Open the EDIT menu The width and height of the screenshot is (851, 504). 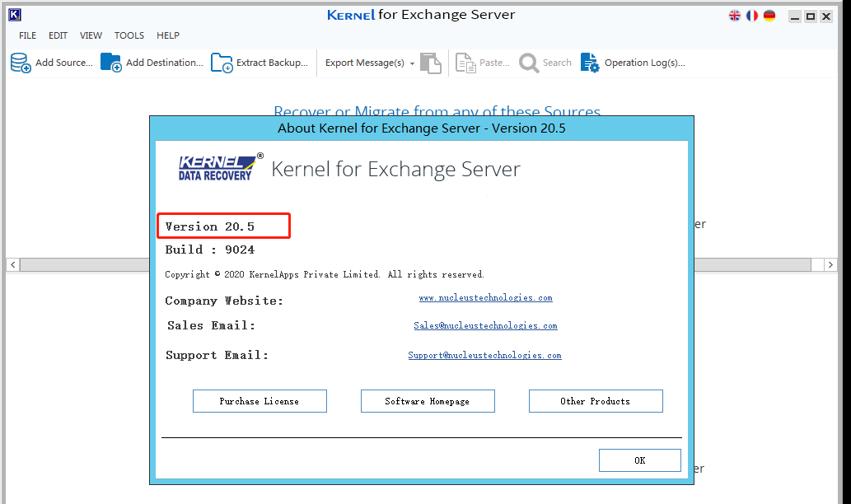pos(58,35)
